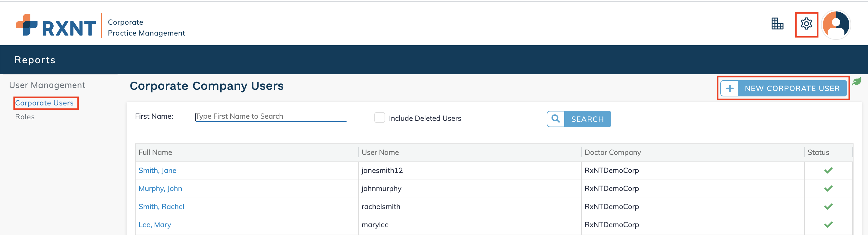The height and width of the screenshot is (235, 868).
Task: Click User Management sidebar heading
Action: click(x=47, y=85)
